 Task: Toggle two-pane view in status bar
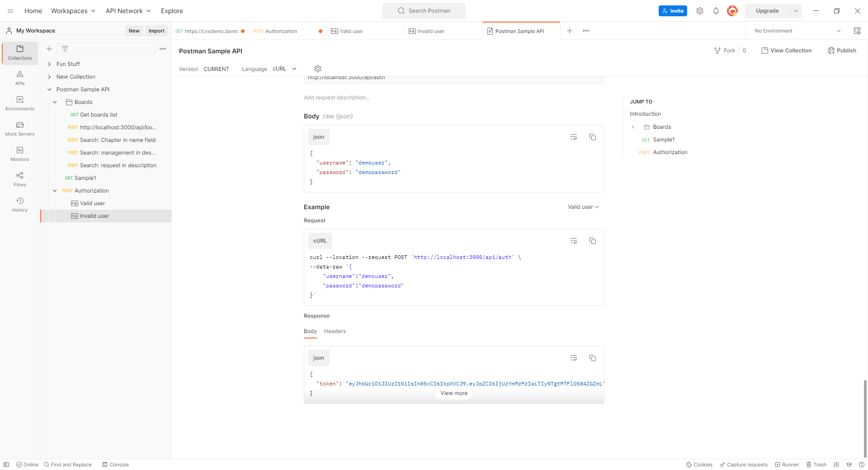(x=836, y=465)
